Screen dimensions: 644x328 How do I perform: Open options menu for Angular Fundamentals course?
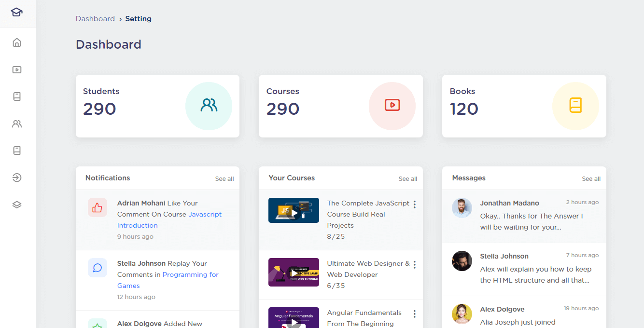pos(414,314)
